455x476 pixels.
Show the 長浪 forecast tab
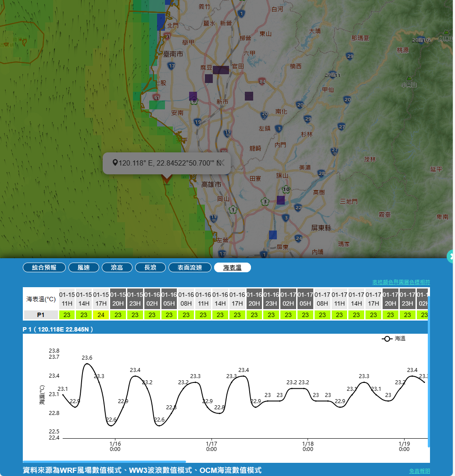coord(150,267)
